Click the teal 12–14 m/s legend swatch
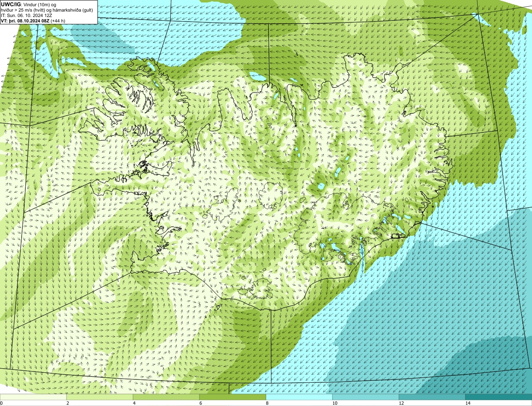This screenshot has width=532, height=406. (x=432, y=397)
